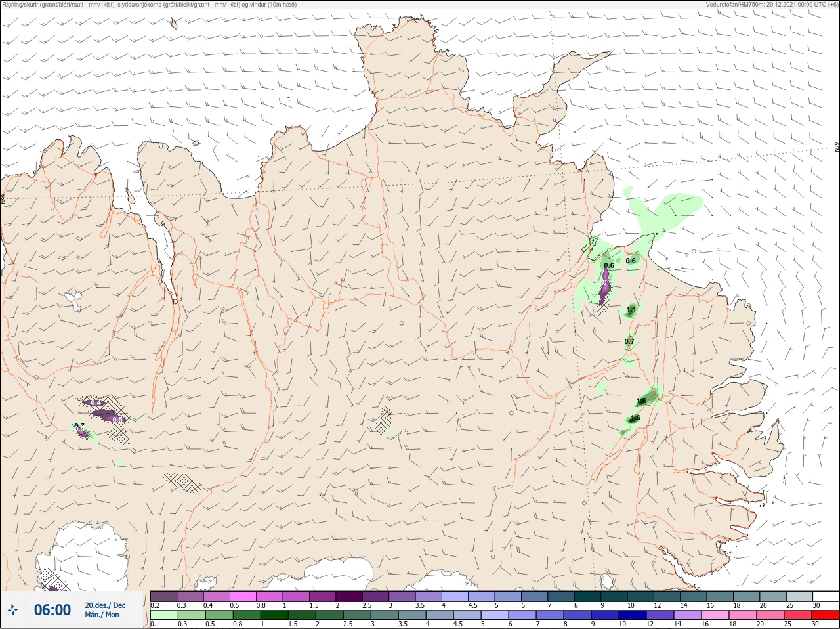Viewport: 840px width, 629px height.
Task: Click the weekday text 'Mán./ Mon'
Action: pyautogui.click(x=102, y=615)
